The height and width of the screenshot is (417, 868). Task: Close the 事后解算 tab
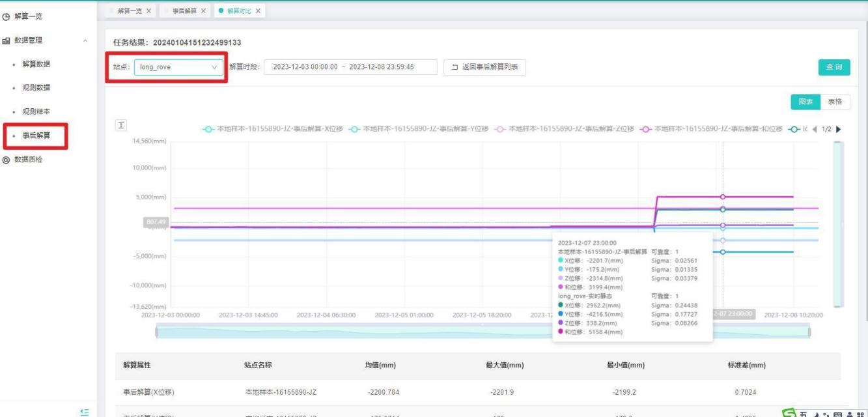(x=203, y=11)
